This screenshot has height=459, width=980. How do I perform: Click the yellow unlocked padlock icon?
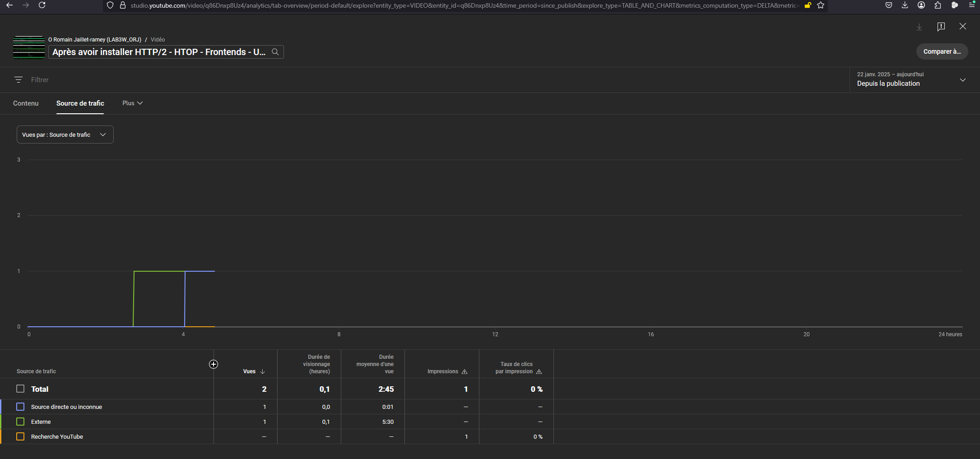[x=808, y=5]
